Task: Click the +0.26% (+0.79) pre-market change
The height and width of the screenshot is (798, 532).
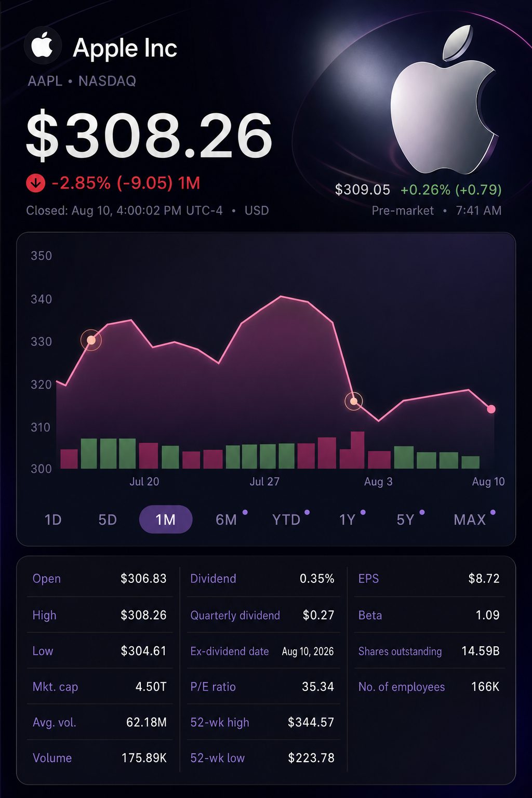Action: (x=451, y=190)
